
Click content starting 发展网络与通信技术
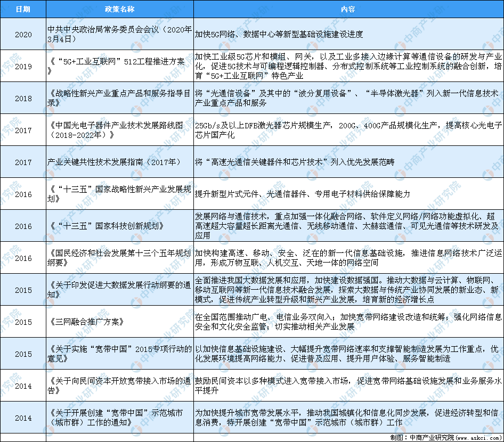348,226
